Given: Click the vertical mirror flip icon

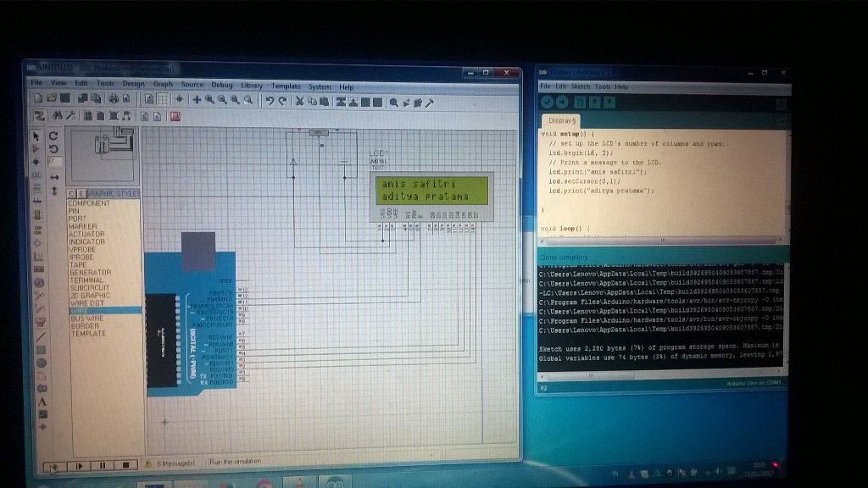Looking at the screenshot, I should [x=54, y=191].
